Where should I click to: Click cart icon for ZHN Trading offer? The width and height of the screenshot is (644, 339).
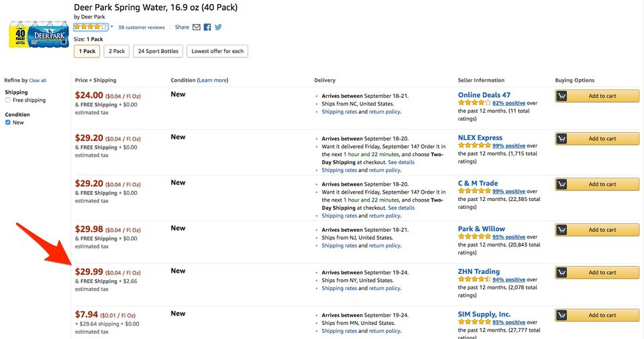[561, 273]
